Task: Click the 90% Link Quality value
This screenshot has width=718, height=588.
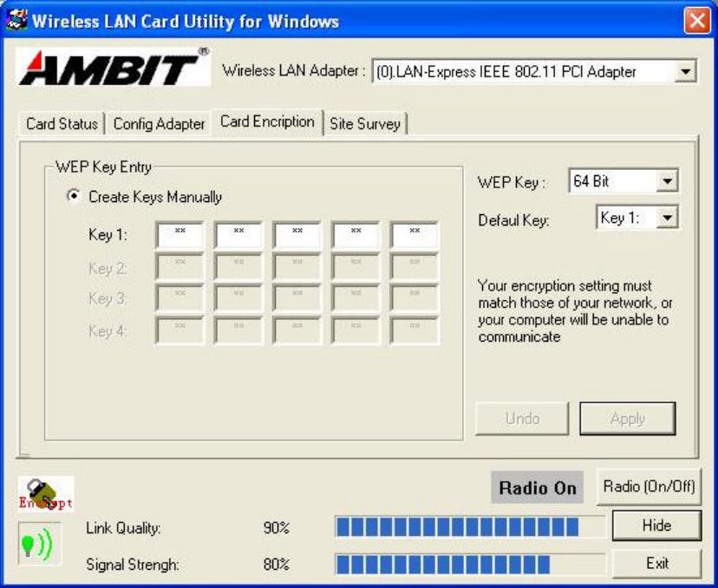Action: tap(276, 528)
